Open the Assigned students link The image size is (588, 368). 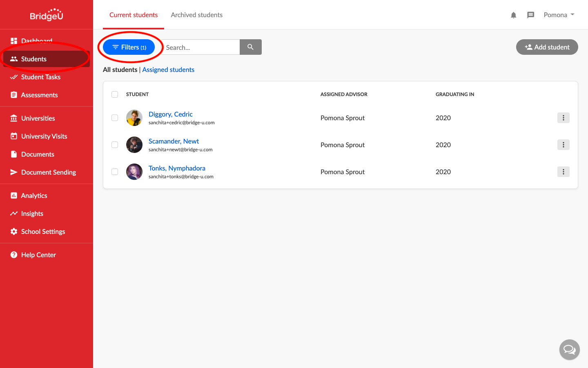(168, 70)
